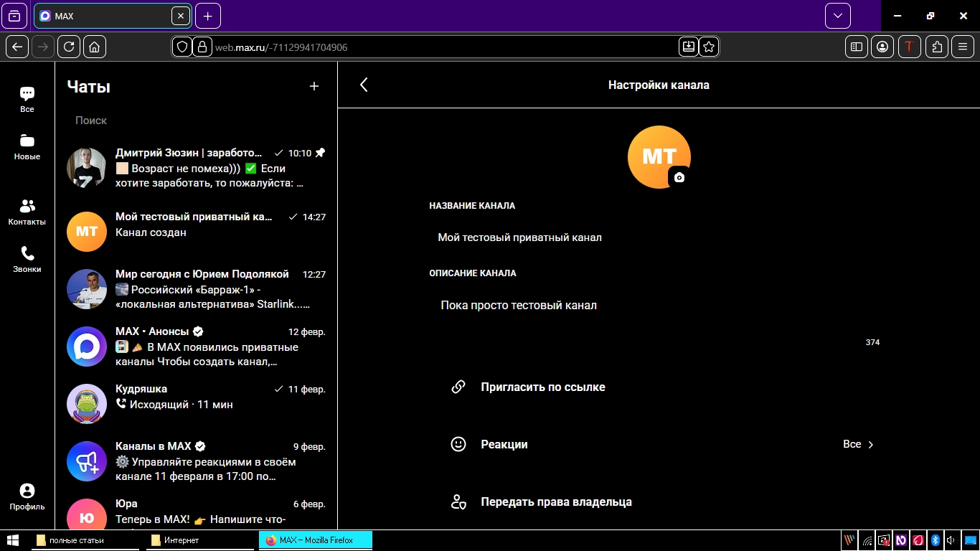Click "Пригласить по ссылке" option
Image resolution: width=980 pixels, height=551 pixels.
tap(542, 387)
